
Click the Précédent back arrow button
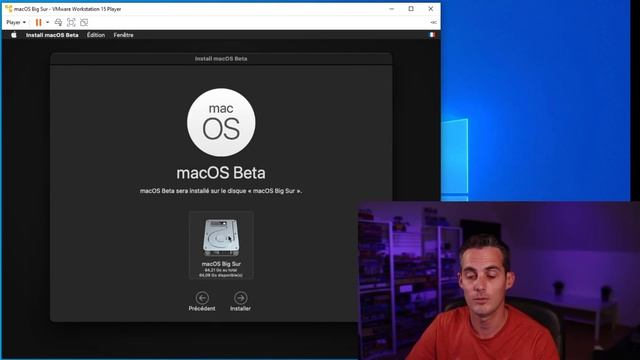tap(202, 302)
